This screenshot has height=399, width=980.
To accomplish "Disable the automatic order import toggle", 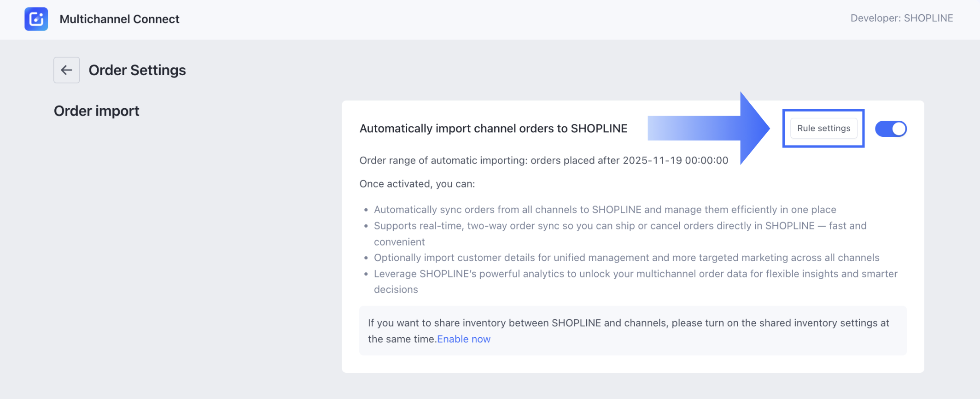I will coord(891,129).
